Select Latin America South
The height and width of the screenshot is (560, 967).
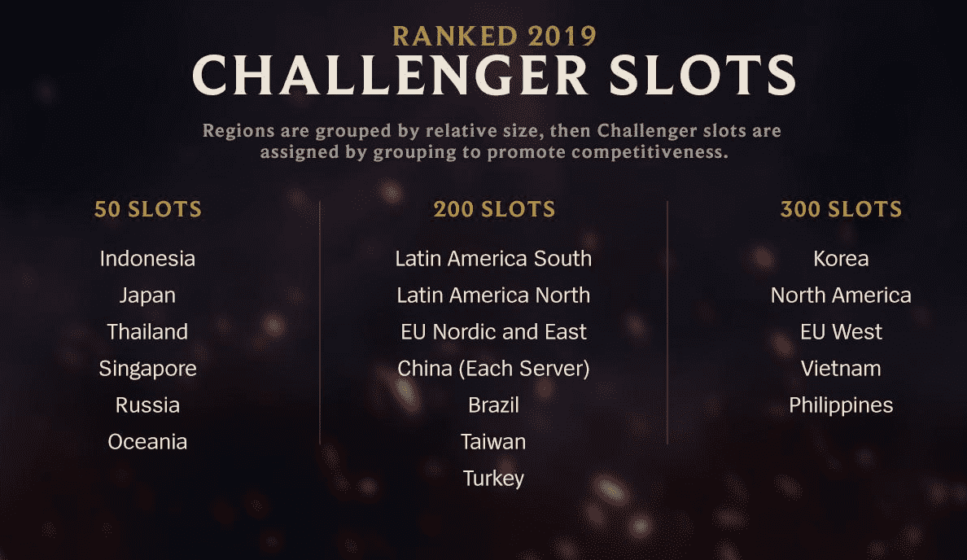(493, 258)
